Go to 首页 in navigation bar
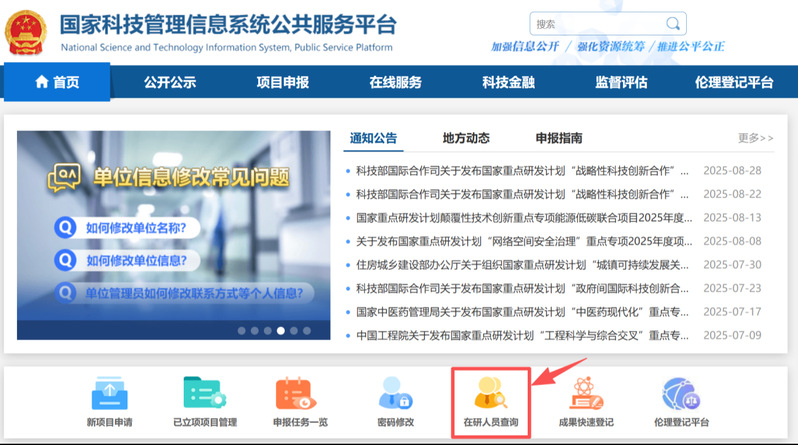 pyautogui.click(x=57, y=82)
